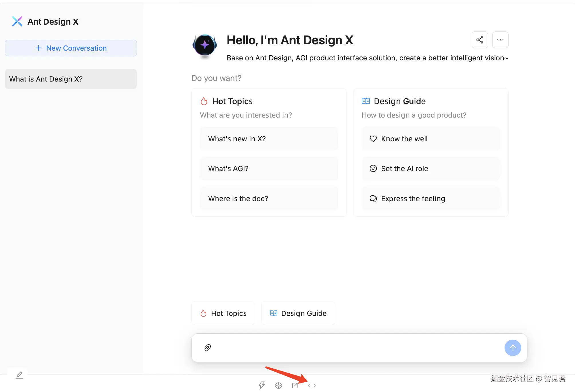Screen dimensions: 575x392
Task: Click the share icon button
Action: (480, 40)
